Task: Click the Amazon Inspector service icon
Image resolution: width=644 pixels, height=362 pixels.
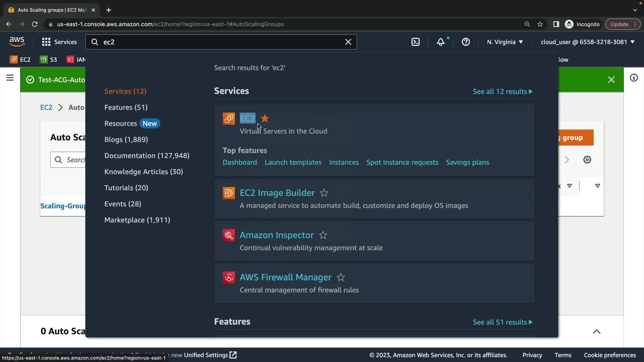Action: pyautogui.click(x=228, y=235)
